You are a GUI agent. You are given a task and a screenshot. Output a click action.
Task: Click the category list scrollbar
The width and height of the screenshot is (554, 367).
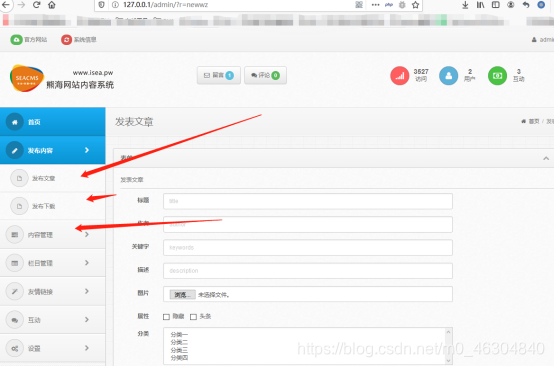448,346
